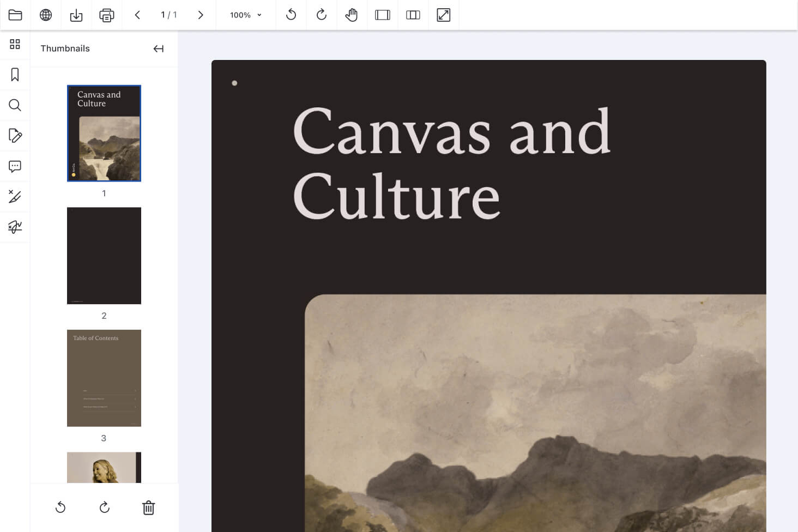Download the document
Viewport: 798px width, 532px height.
click(76, 15)
